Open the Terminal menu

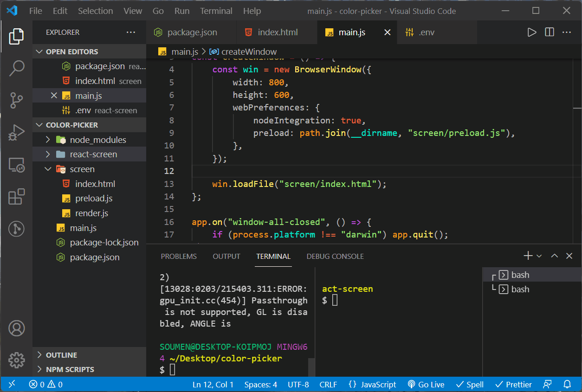pyautogui.click(x=216, y=11)
